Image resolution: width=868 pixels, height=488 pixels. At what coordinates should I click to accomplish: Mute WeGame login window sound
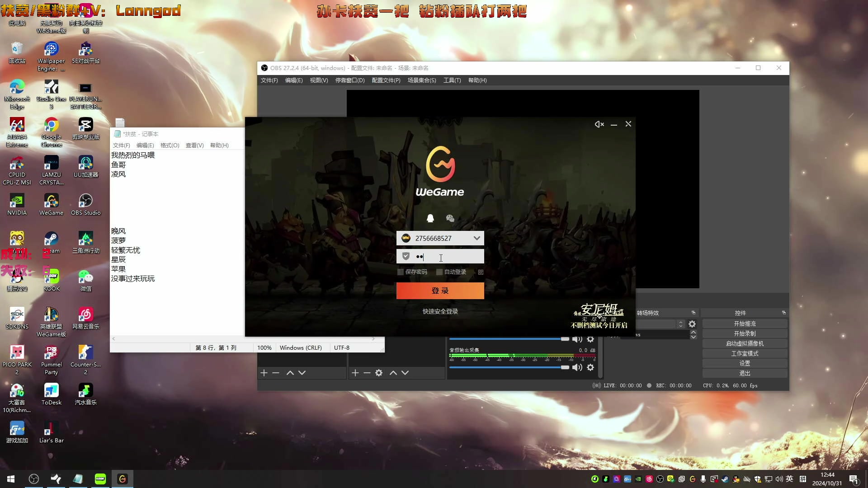pos(599,124)
